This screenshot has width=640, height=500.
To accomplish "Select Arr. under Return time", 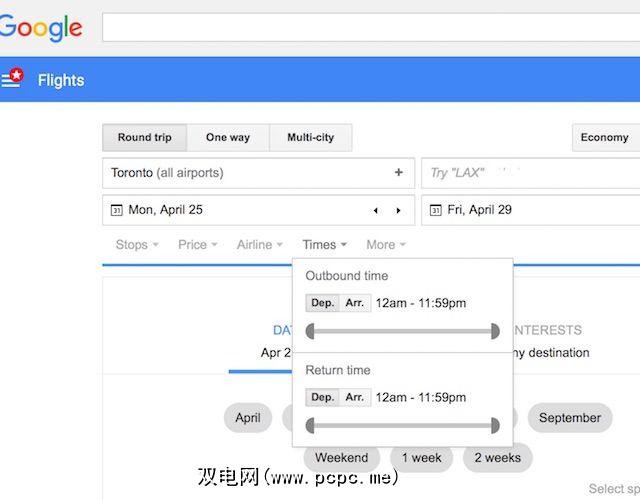I will (x=354, y=397).
